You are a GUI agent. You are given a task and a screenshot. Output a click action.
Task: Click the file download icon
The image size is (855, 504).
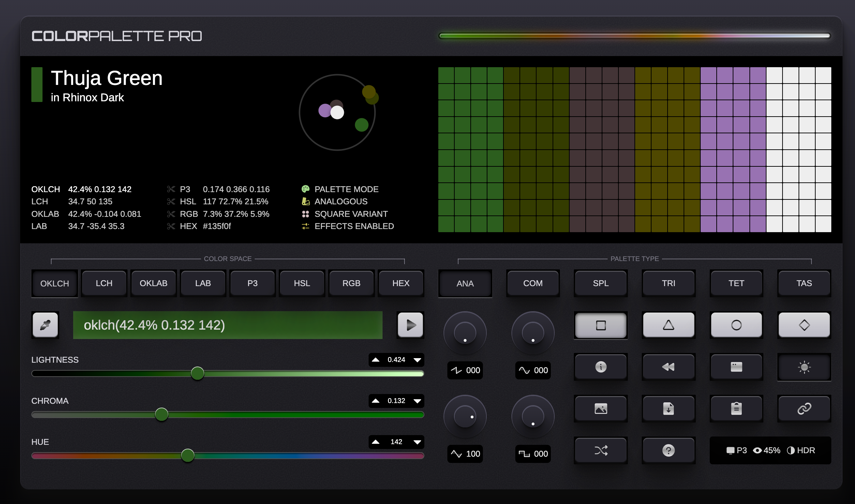[668, 409]
